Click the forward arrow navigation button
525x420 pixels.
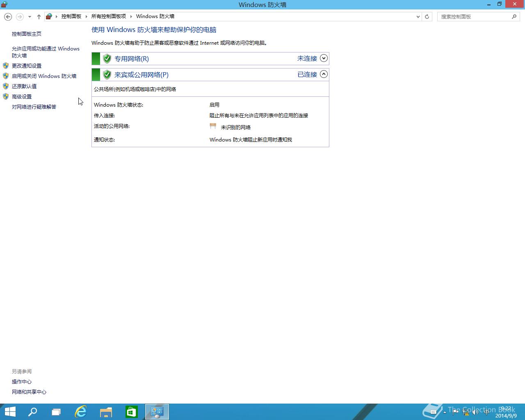[x=20, y=17]
